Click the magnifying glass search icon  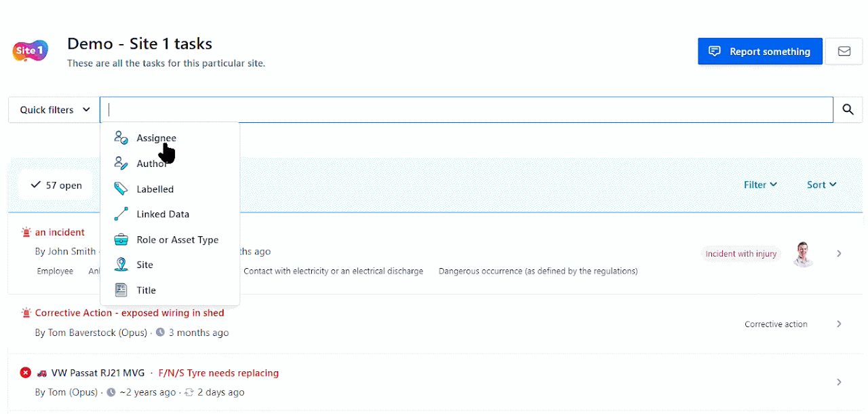(x=848, y=109)
